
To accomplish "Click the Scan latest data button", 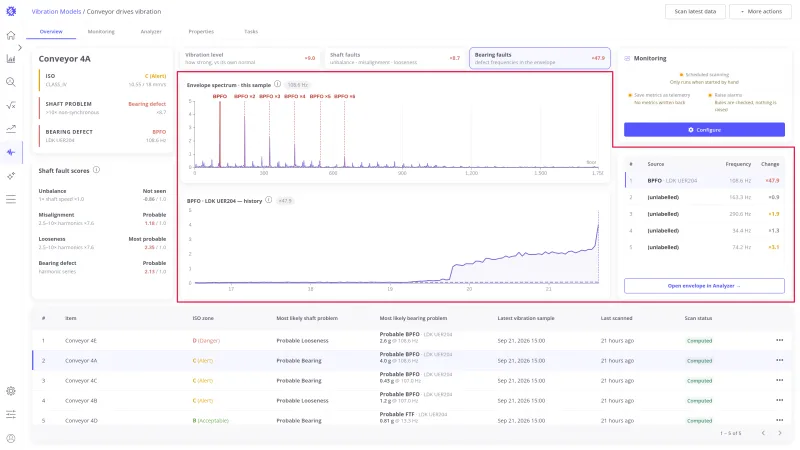I will pyautogui.click(x=695, y=11).
